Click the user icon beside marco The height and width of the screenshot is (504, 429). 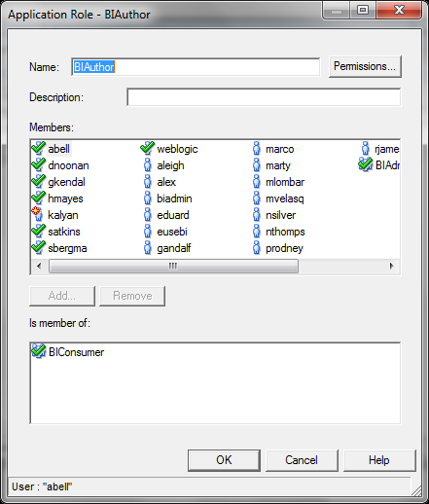coord(257,148)
